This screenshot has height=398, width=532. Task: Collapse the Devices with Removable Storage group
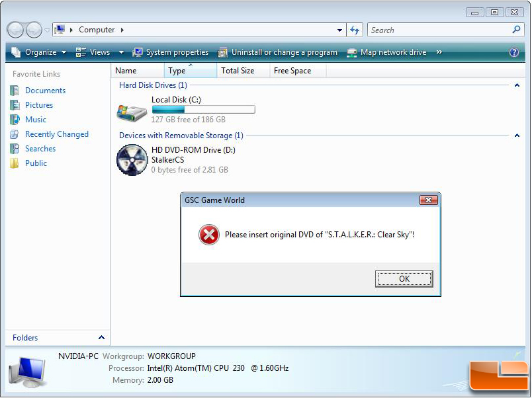(x=517, y=136)
